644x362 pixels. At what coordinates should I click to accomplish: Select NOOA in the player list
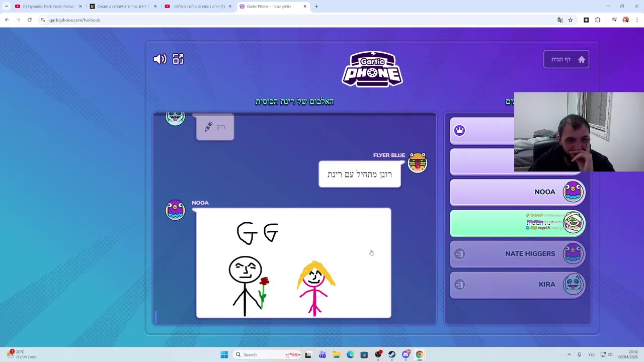pyautogui.click(x=518, y=192)
